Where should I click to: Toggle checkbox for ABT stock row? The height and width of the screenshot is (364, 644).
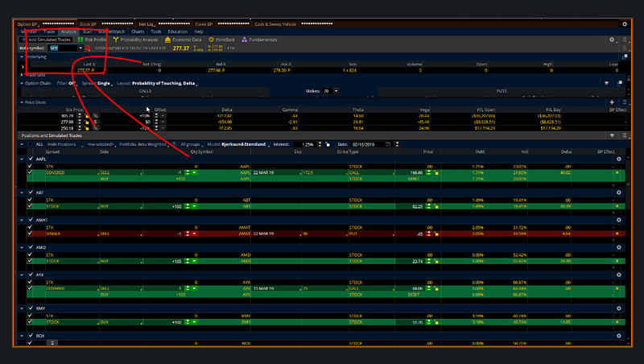(31, 206)
